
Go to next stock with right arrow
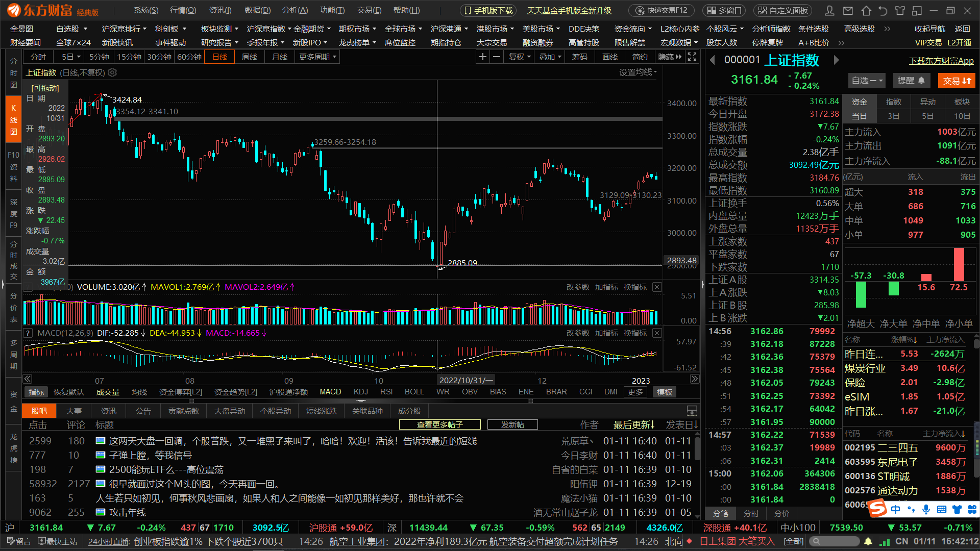coord(836,60)
